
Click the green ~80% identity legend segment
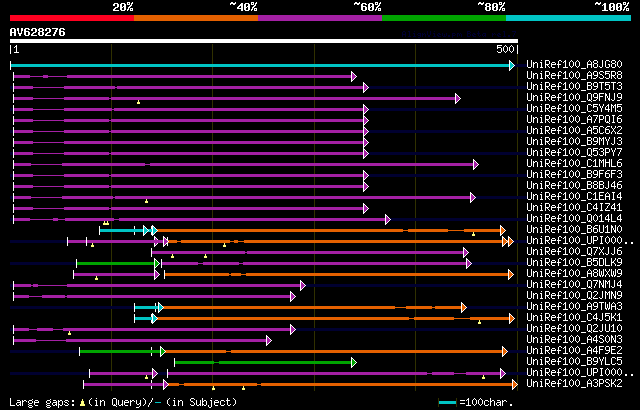coord(444,18)
